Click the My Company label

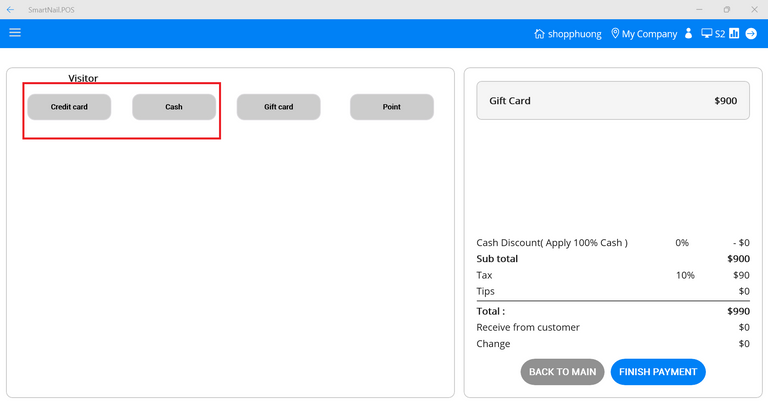pos(649,34)
